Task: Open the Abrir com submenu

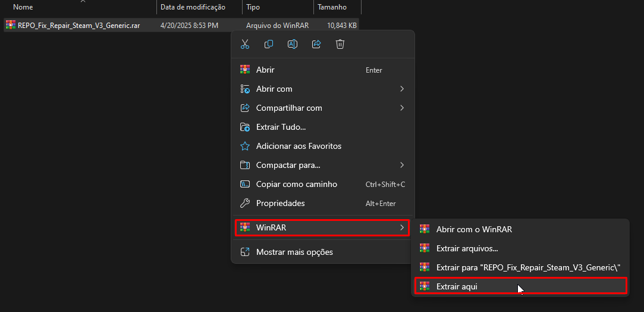Action: pyautogui.click(x=322, y=89)
